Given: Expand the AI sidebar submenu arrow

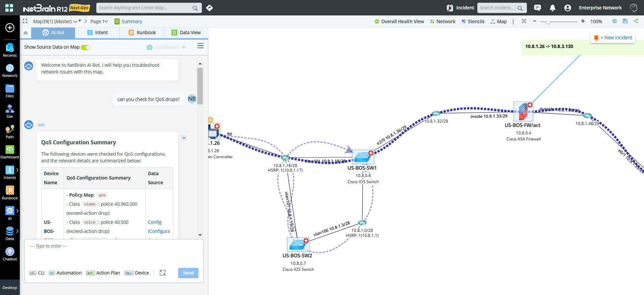Looking at the screenshot, I should [17, 210].
